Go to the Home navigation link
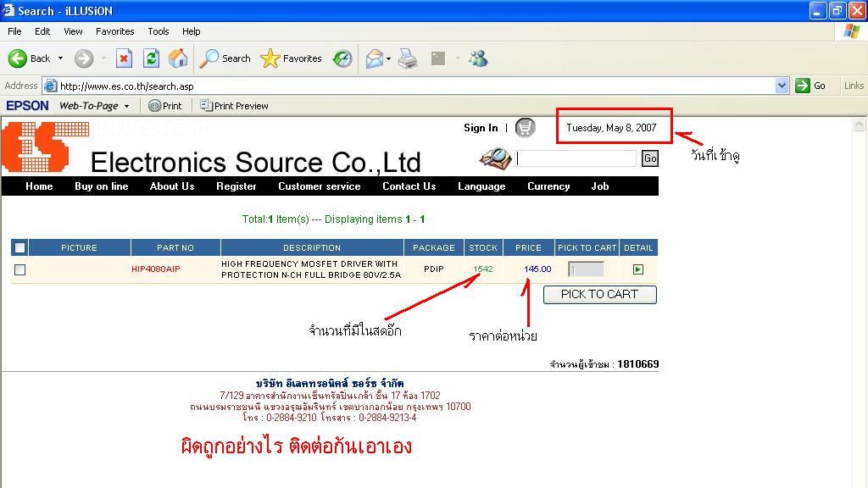The width and height of the screenshot is (868, 488). click(x=39, y=186)
